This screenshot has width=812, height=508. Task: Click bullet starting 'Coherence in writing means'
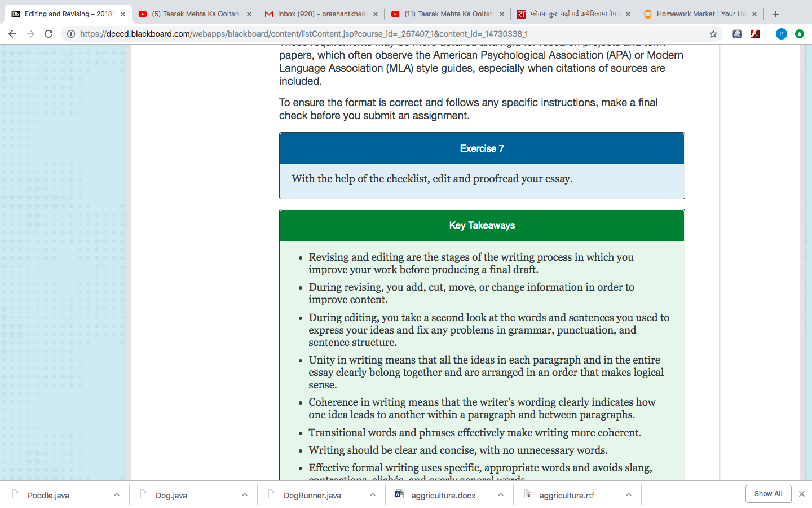coord(482,409)
